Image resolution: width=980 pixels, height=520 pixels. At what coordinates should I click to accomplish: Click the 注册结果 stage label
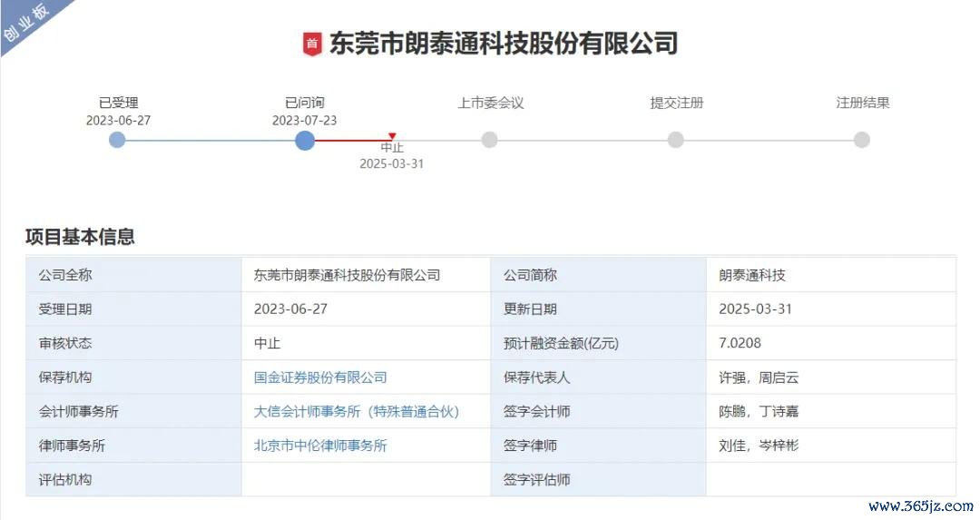click(863, 103)
